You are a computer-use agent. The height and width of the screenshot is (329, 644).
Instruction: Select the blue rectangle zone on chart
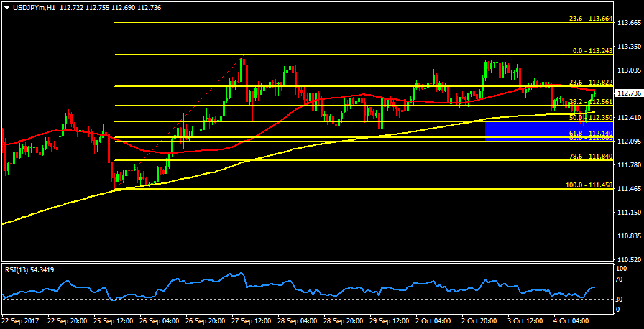pos(548,130)
